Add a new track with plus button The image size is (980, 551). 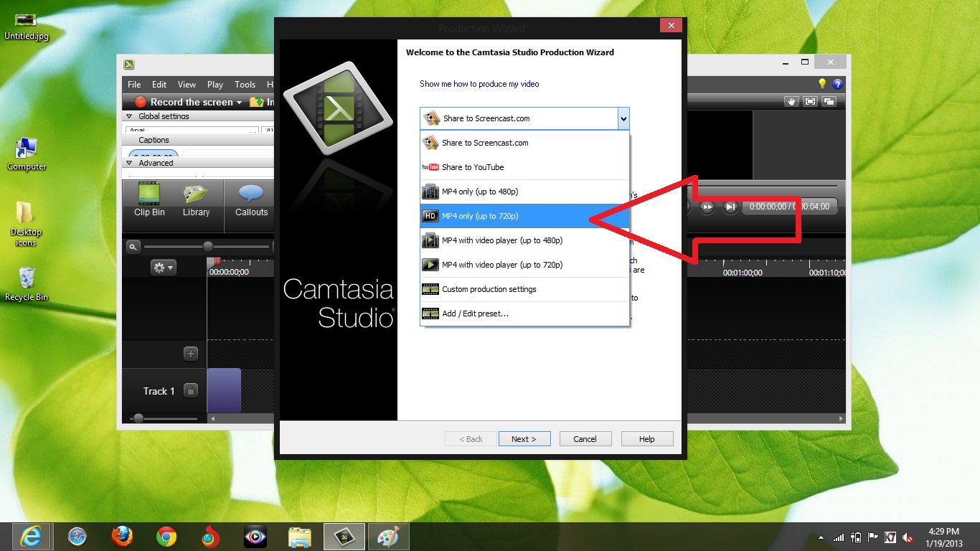(x=191, y=353)
